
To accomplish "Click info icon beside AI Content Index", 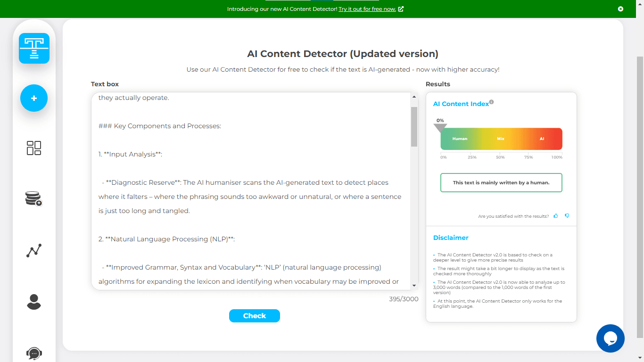I will [x=491, y=102].
